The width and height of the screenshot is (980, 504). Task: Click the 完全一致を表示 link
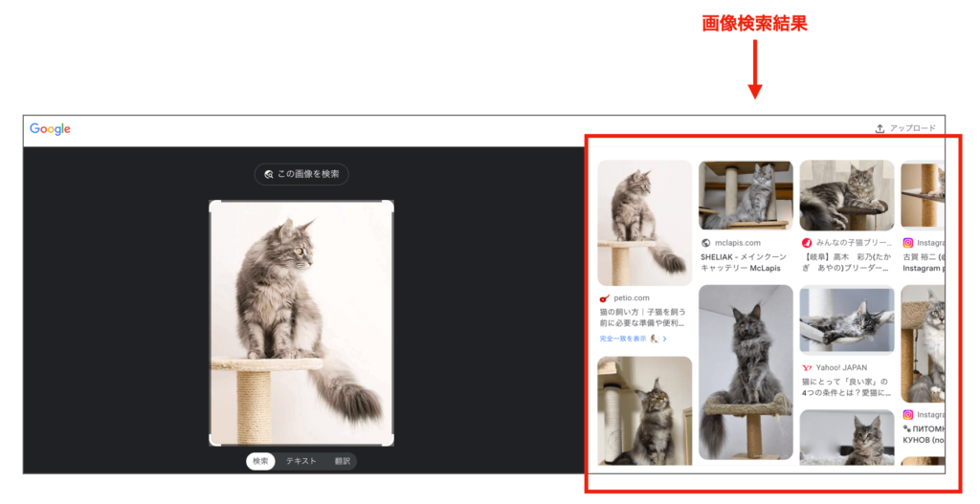622,339
